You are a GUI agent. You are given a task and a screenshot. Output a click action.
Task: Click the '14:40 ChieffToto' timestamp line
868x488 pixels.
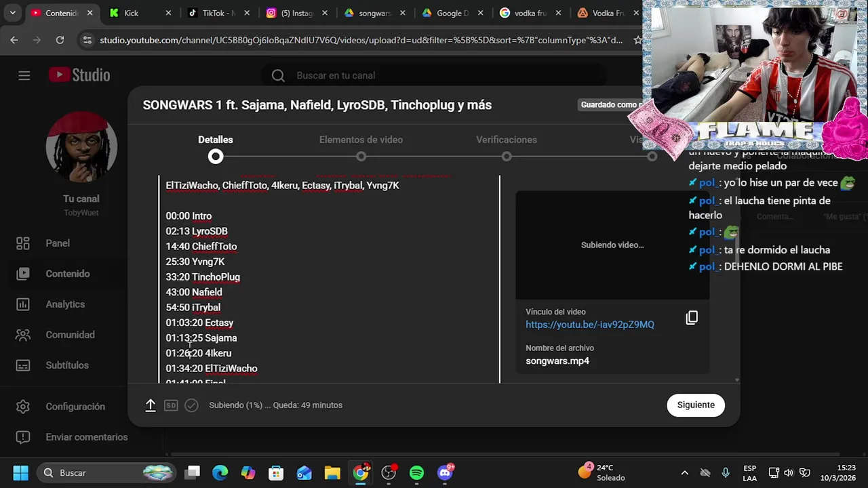(201, 247)
